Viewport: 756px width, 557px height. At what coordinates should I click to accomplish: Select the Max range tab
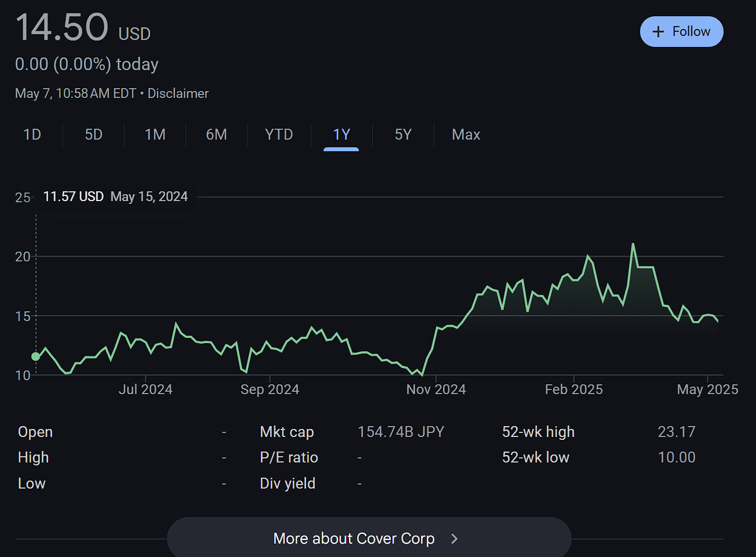pyautogui.click(x=466, y=134)
